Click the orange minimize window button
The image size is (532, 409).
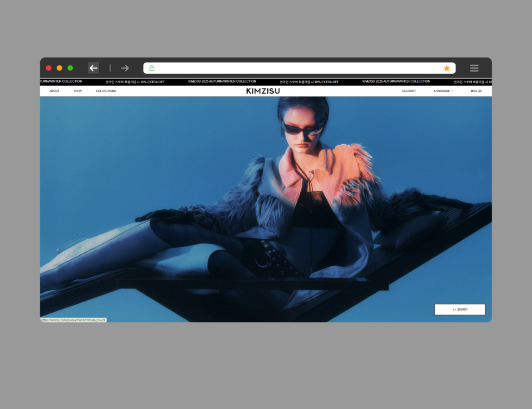(59, 68)
